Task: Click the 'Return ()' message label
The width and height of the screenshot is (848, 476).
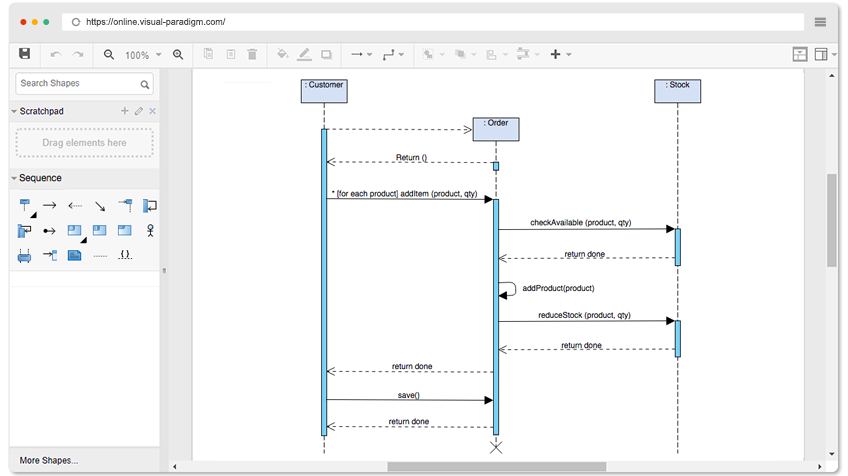Action: [412, 157]
